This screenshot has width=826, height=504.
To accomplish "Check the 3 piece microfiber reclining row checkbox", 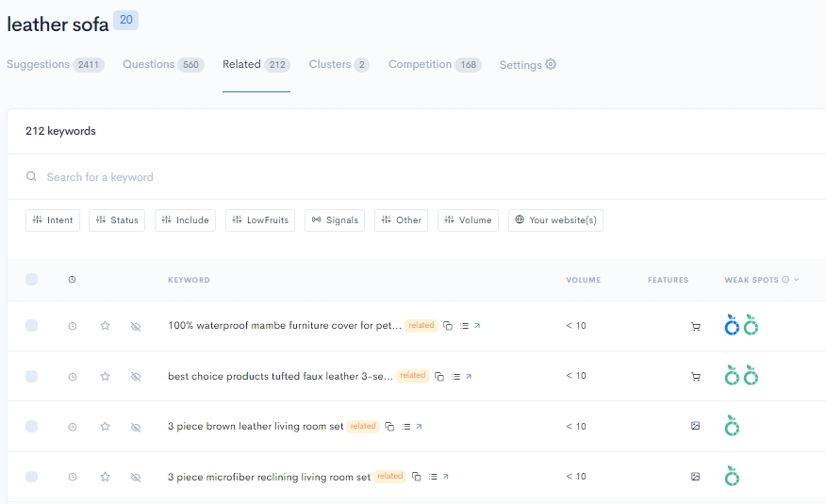I will click(32, 477).
